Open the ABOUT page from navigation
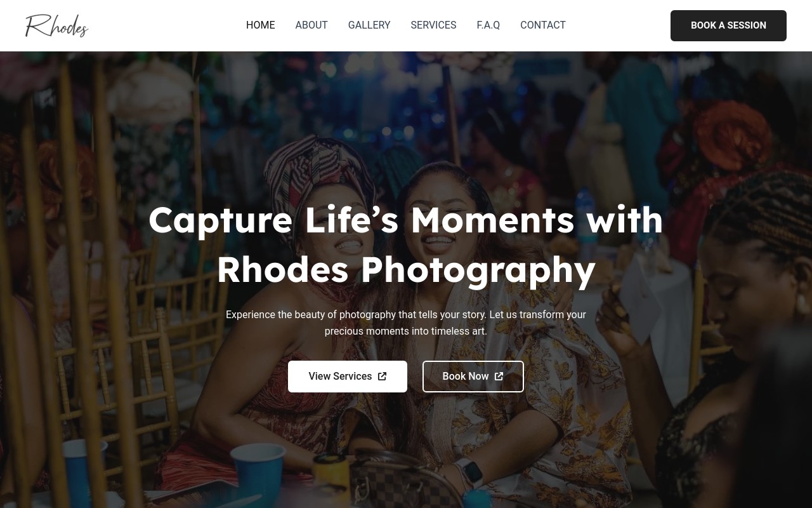 pyautogui.click(x=311, y=25)
